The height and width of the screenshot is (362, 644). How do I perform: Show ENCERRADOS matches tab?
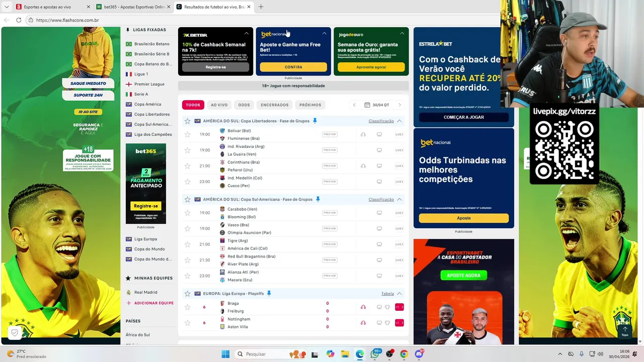pyautogui.click(x=275, y=105)
